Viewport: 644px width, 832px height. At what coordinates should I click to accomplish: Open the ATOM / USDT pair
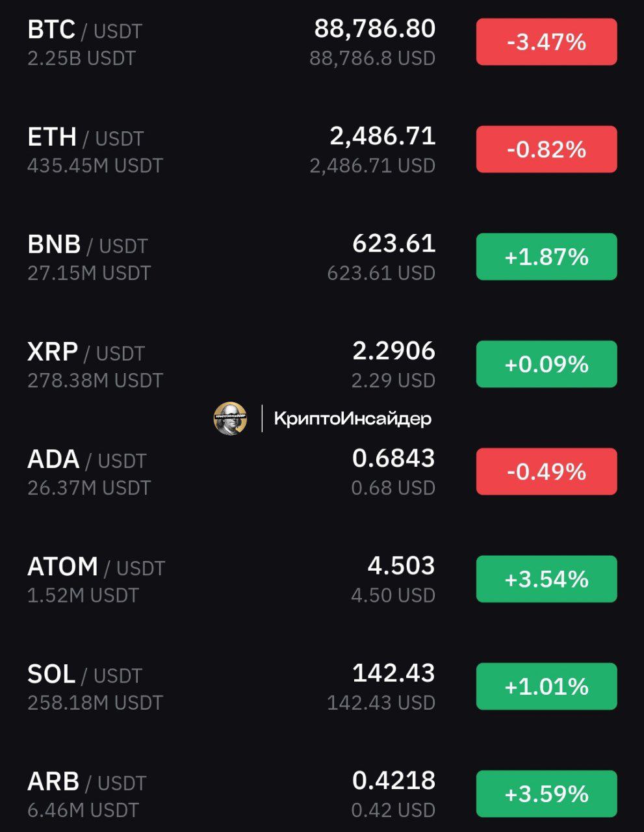322,579
